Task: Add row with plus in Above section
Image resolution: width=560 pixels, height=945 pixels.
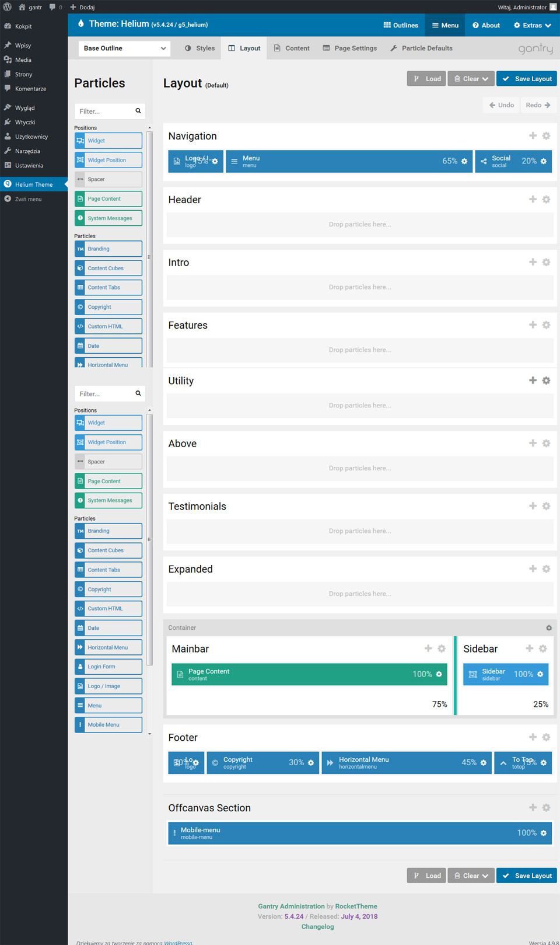Action: (533, 444)
